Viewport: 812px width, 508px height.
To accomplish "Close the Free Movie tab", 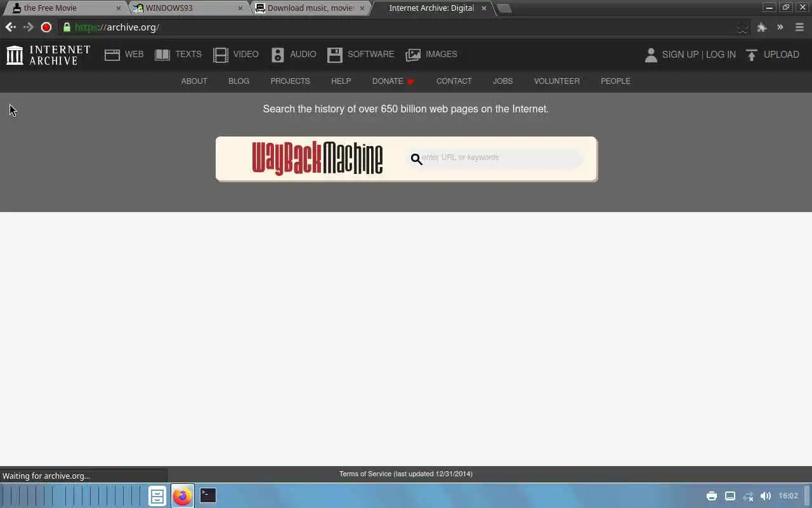I will click(x=119, y=8).
